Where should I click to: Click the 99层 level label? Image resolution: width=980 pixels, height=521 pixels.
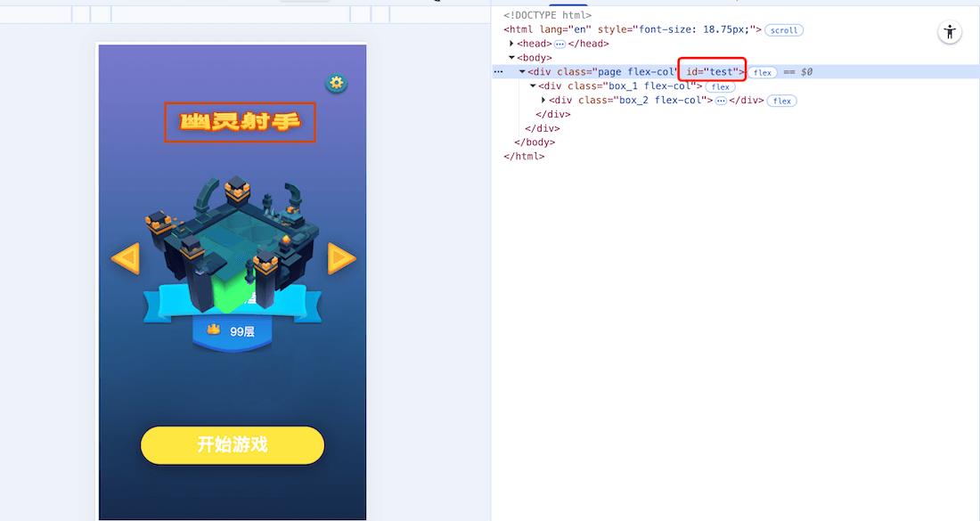tap(241, 331)
